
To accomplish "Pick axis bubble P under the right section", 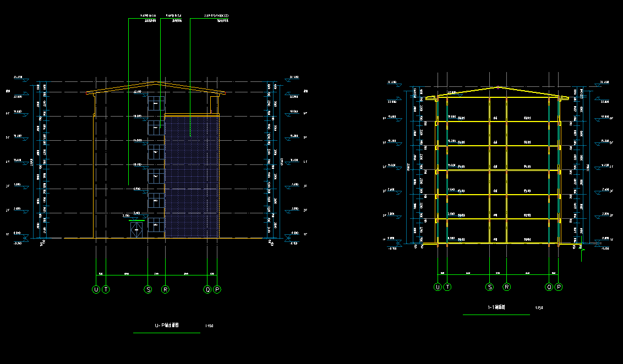I will 559,287.
